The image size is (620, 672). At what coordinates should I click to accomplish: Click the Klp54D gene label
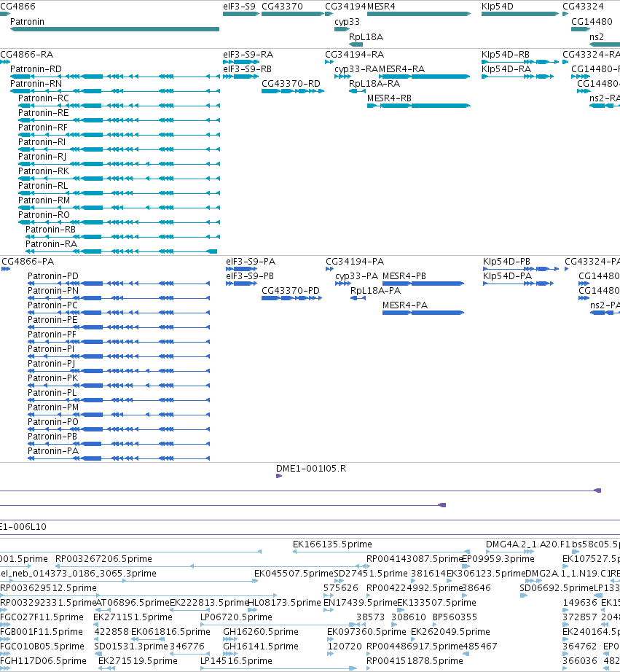497,7
